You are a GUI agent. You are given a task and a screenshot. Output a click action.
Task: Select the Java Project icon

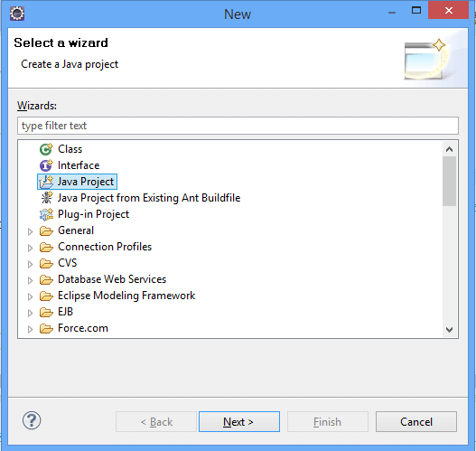(46, 182)
